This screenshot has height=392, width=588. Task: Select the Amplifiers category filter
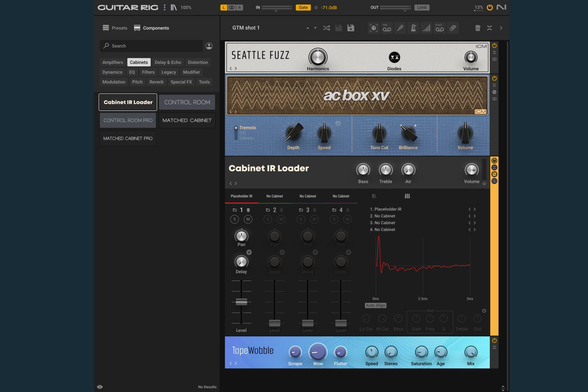click(112, 62)
